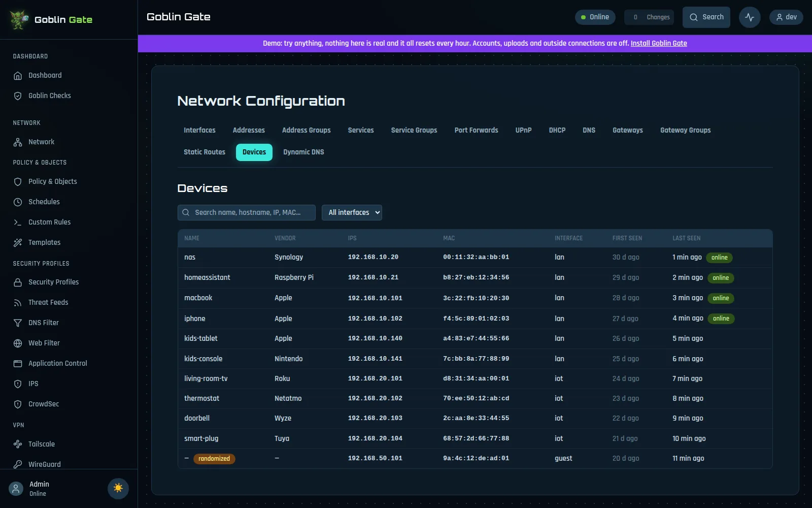This screenshot has width=812, height=508.
Task: Open the Dashboard home icon
Action: (18, 76)
